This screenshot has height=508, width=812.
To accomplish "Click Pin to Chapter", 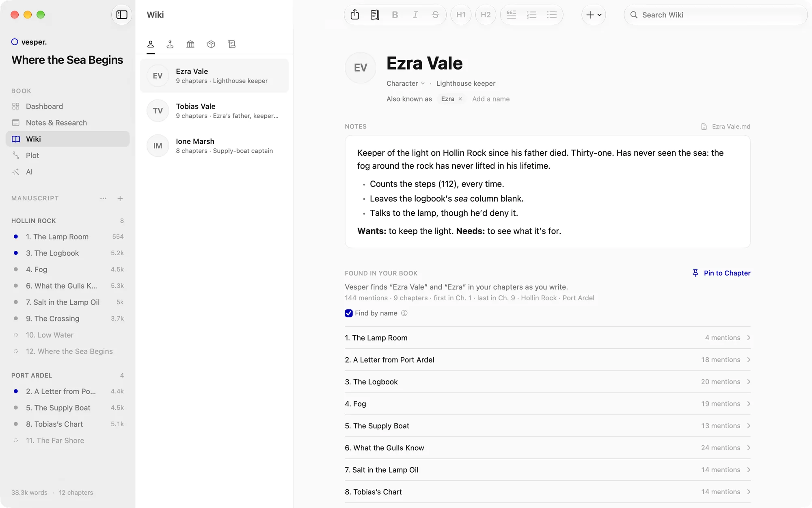I will pos(721,273).
